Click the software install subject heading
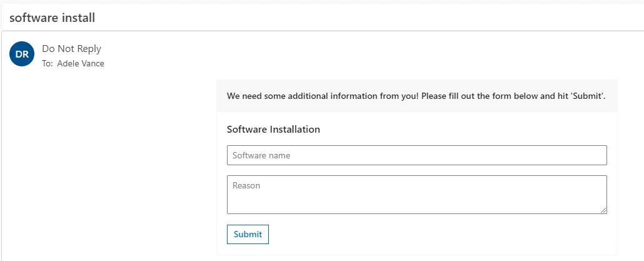The height and width of the screenshot is (261, 644). 52,18
